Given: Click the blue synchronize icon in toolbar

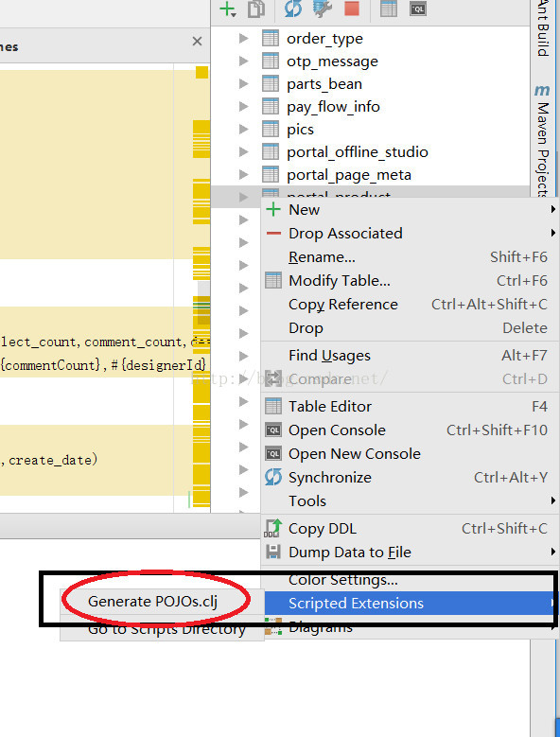Looking at the screenshot, I should [293, 9].
